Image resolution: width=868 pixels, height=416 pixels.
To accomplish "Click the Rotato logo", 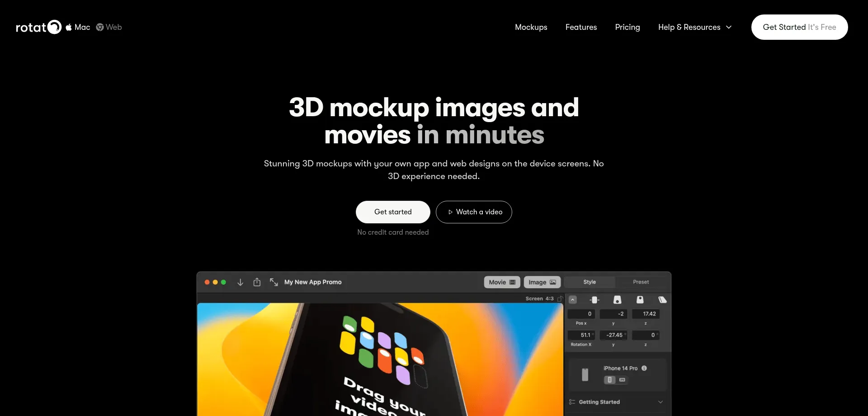I will click(x=38, y=27).
